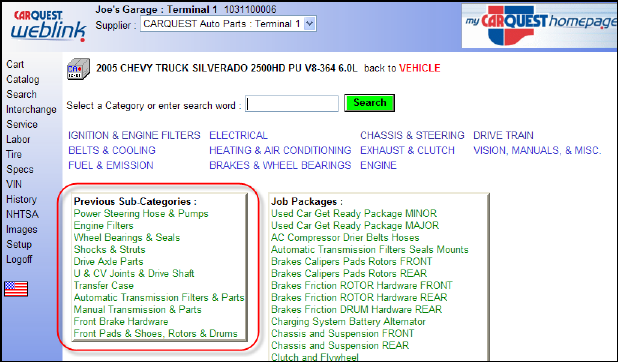Click the category search word field
The image size is (618, 362).
tap(292, 104)
